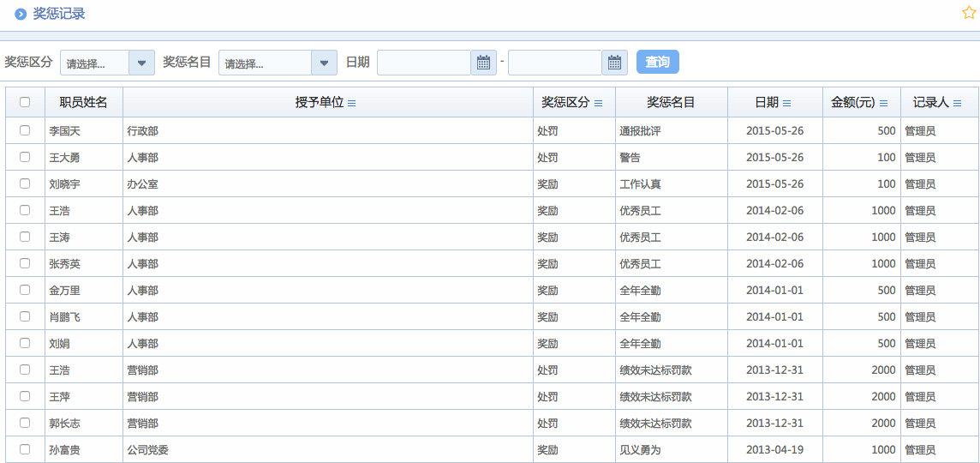Click the 职员姓名 column header
The height and width of the screenshot is (463, 980).
pyautogui.click(x=83, y=102)
